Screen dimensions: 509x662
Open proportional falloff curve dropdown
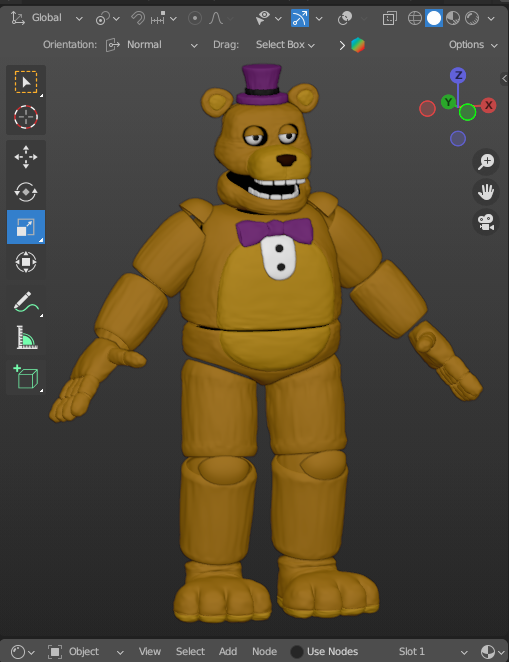coord(222,18)
